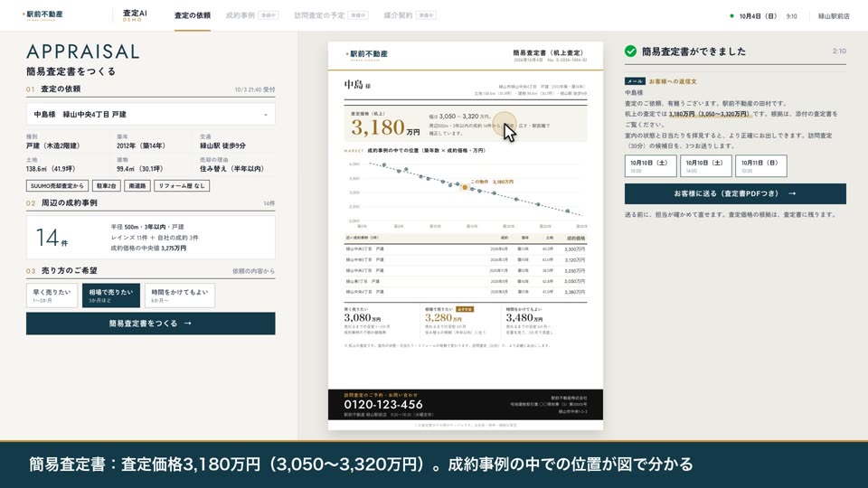This screenshot has height=488, width=868.
Task: Click the 簡易査定書（机上査定） report title
Action: coord(549,53)
